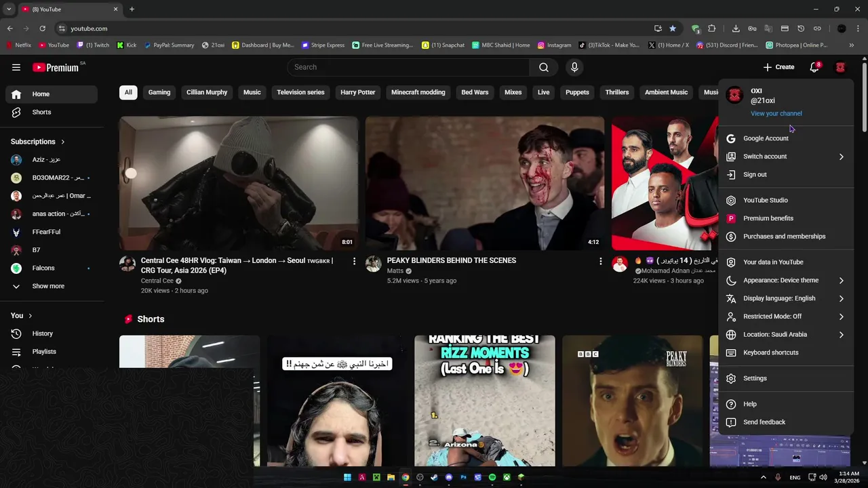Open Premium benefits menu item
Image resolution: width=868 pixels, height=488 pixels.
785,218
